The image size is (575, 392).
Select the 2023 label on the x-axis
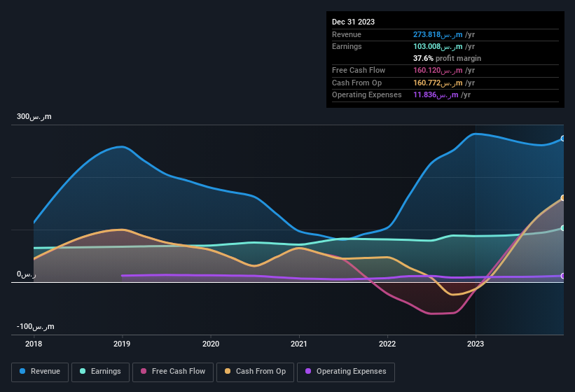tap(476, 344)
